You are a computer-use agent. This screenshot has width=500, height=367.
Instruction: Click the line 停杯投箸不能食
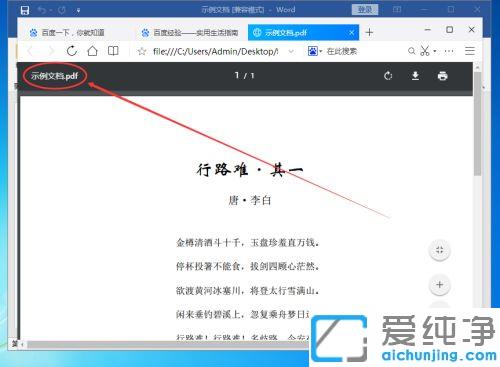point(208,266)
